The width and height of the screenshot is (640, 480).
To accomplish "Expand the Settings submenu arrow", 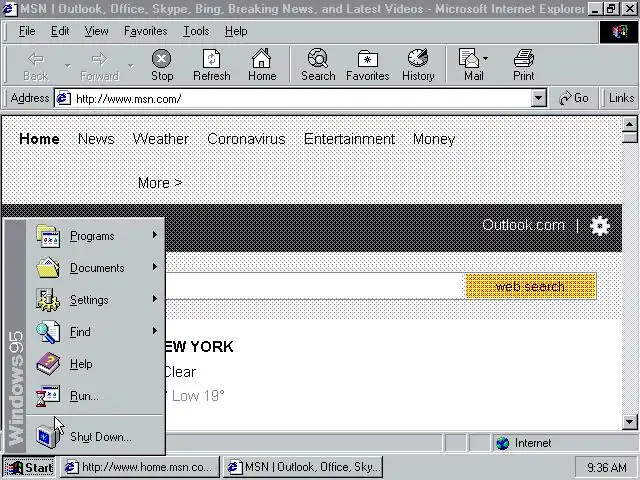I will click(x=155, y=298).
